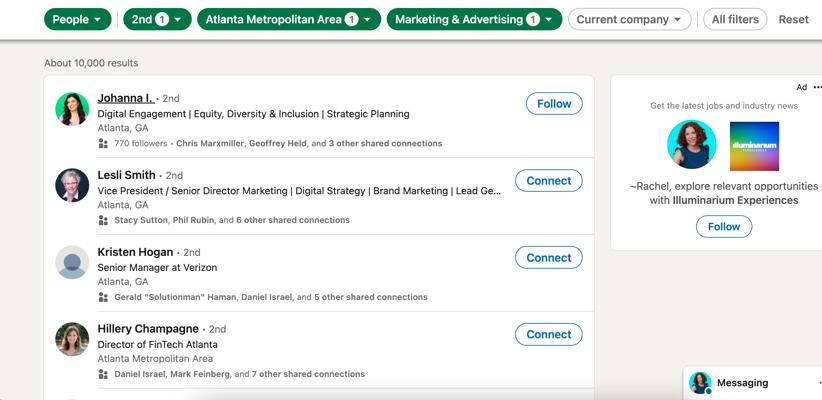Click shared connections icon under Lesli Smith

[x=103, y=220]
